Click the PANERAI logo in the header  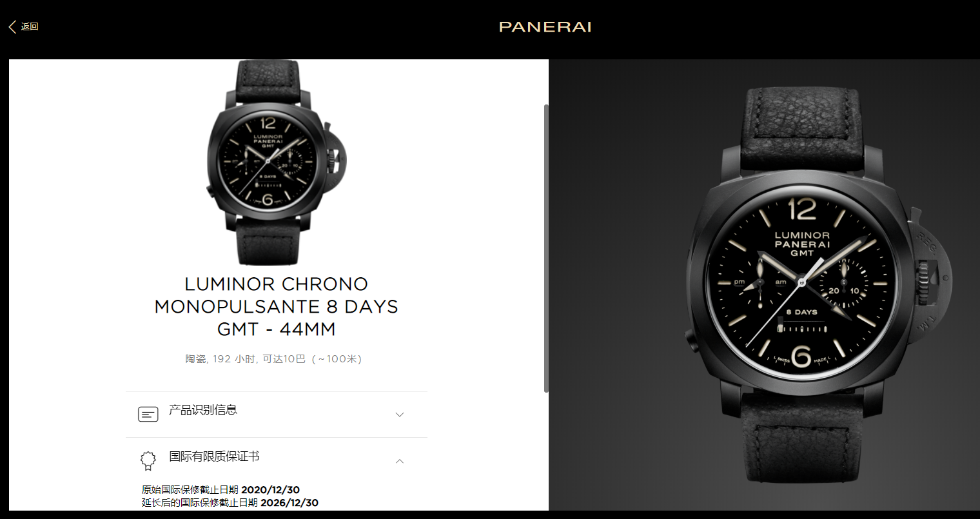(545, 27)
